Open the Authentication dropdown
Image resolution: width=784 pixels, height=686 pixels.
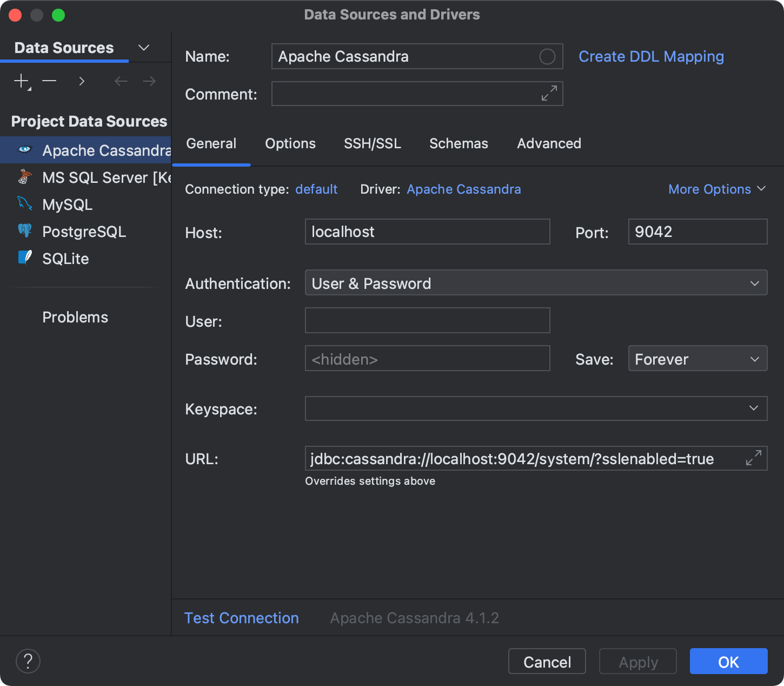click(x=755, y=282)
